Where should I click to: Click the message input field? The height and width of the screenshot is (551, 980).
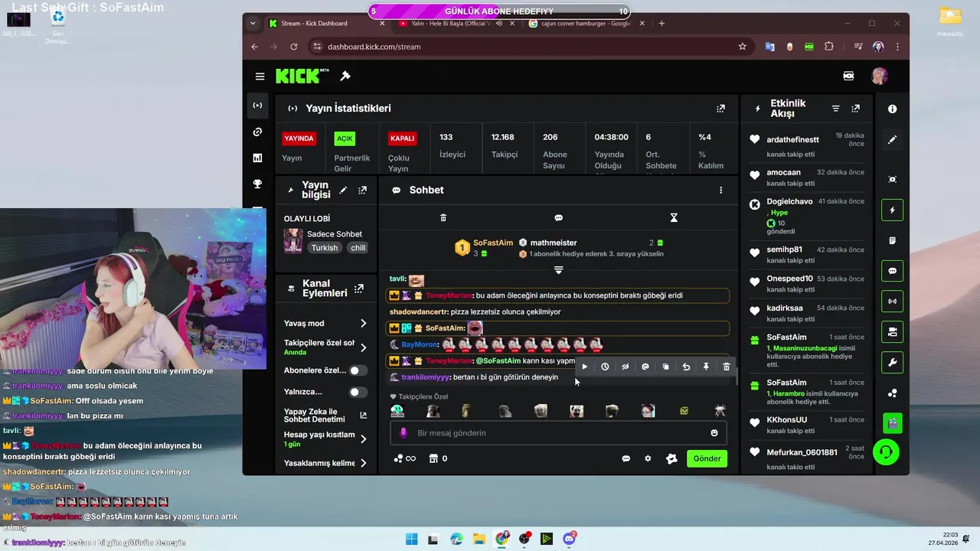click(558, 433)
